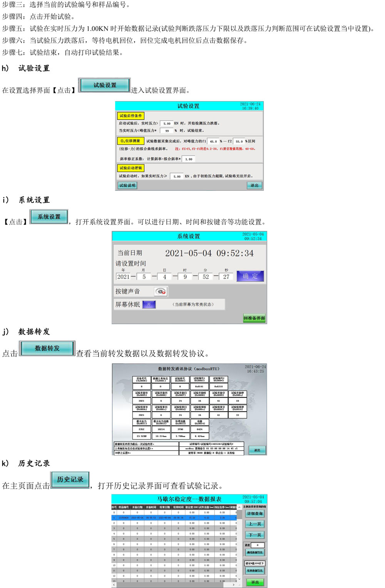Click 详细查询 in the history report

pyautogui.click(x=255, y=514)
